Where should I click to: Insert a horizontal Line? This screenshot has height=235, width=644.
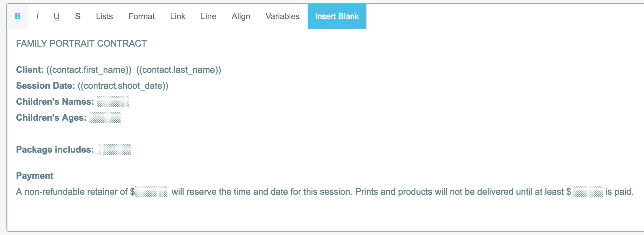[x=208, y=16]
